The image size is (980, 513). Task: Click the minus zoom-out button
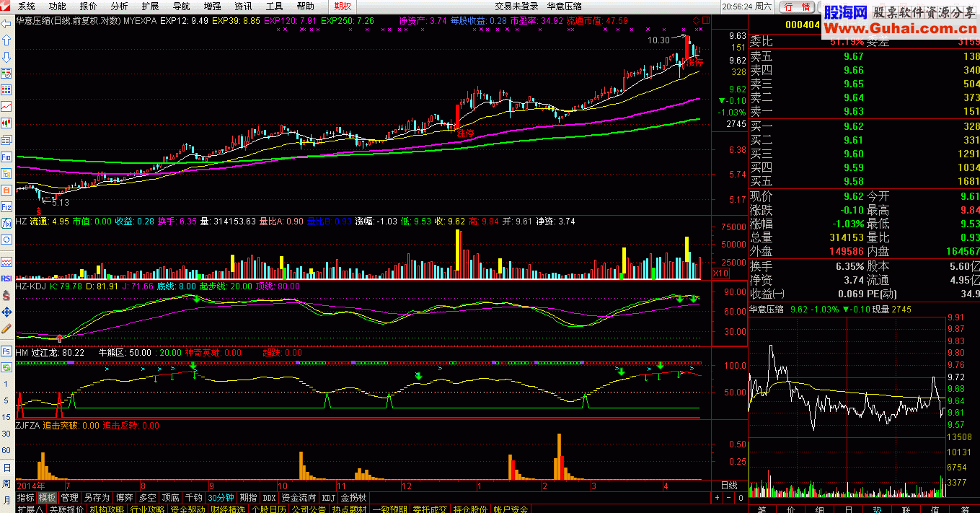coord(728,498)
